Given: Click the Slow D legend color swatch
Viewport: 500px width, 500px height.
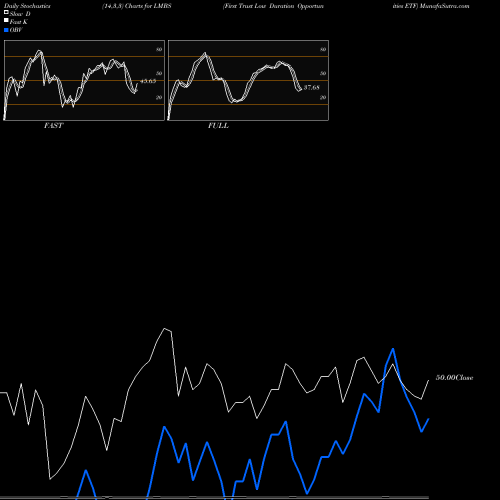Looking at the screenshot, I should 6,12.
